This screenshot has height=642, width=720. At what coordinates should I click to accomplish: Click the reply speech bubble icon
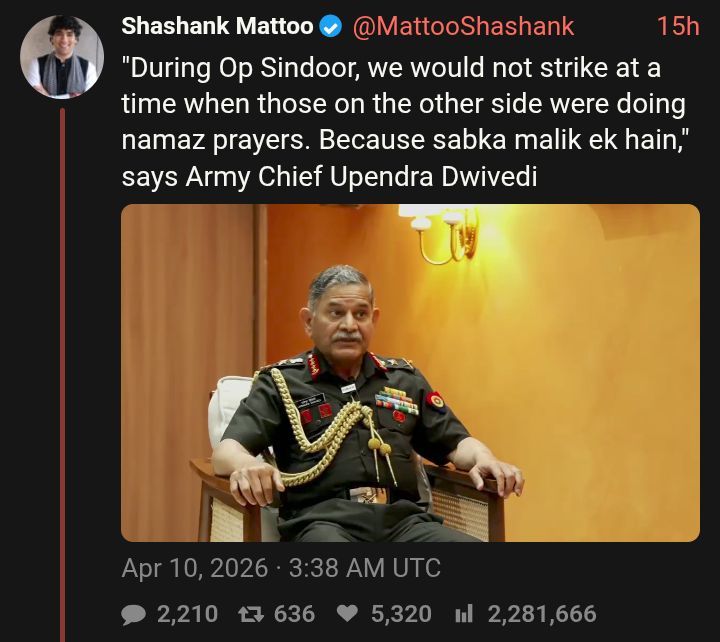pyautogui.click(x=134, y=614)
